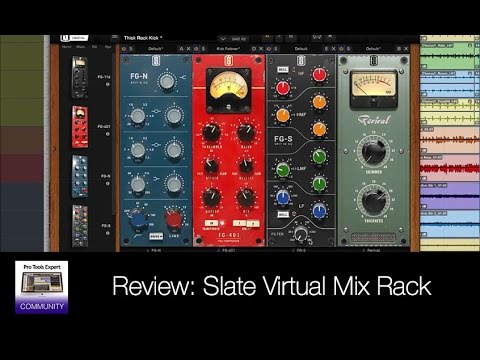This screenshot has width=480, height=360.
Task: Click the slot letter icon on the FG-401 header
Action: [254, 49]
